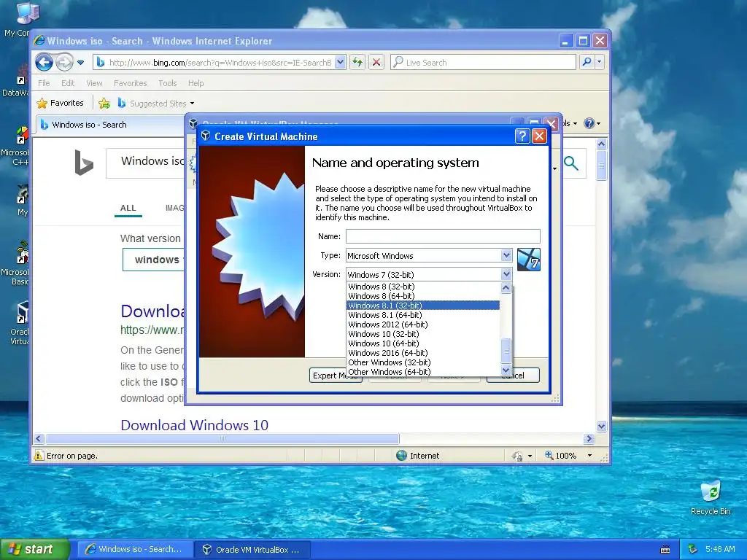Viewport: 747px width, 560px height.
Task: Select Windows 2012 (64-bit) option
Action: tap(422, 324)
